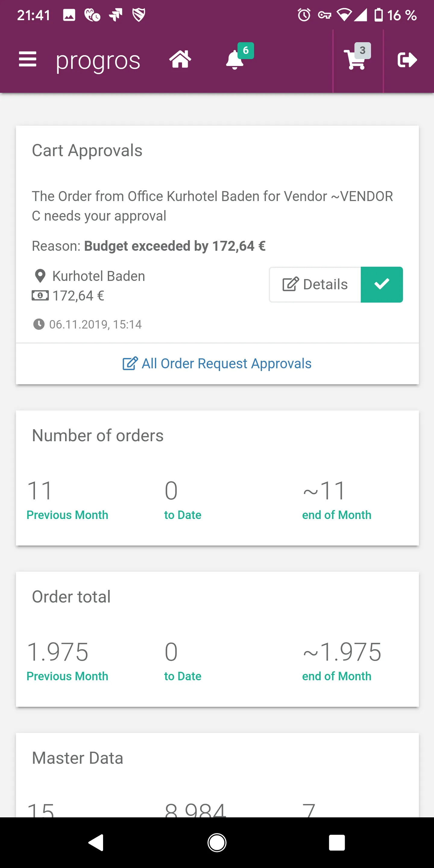Viewport: 434px width, 868px height.
Task: Click the logout arrow icon
Action: pos(407,60)
